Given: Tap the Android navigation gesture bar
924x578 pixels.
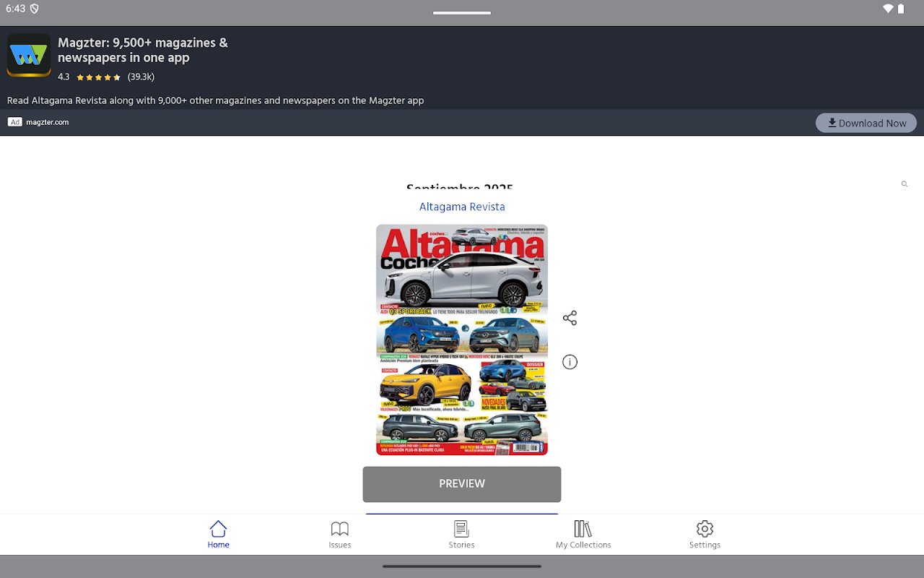Looking at the screenshot, I should [462, 566].
